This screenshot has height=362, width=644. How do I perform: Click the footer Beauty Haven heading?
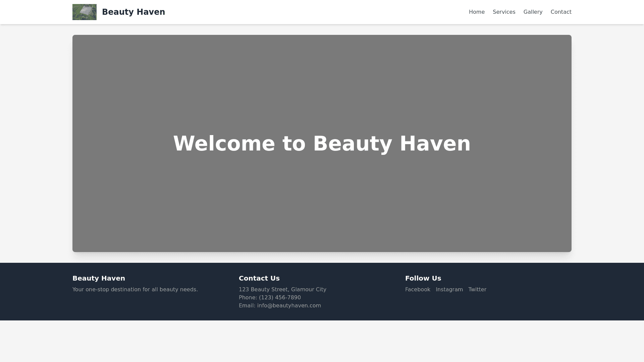tap(99, 278)
